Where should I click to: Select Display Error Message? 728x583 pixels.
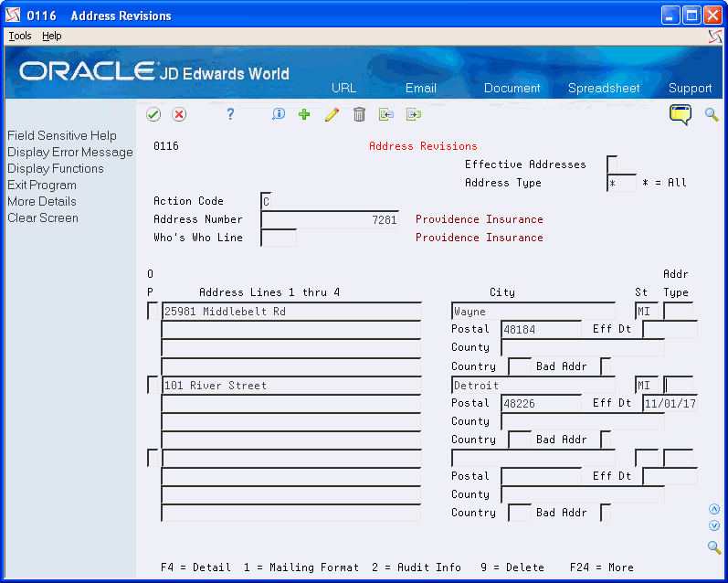pyautogui.click(x=70, y=153)
